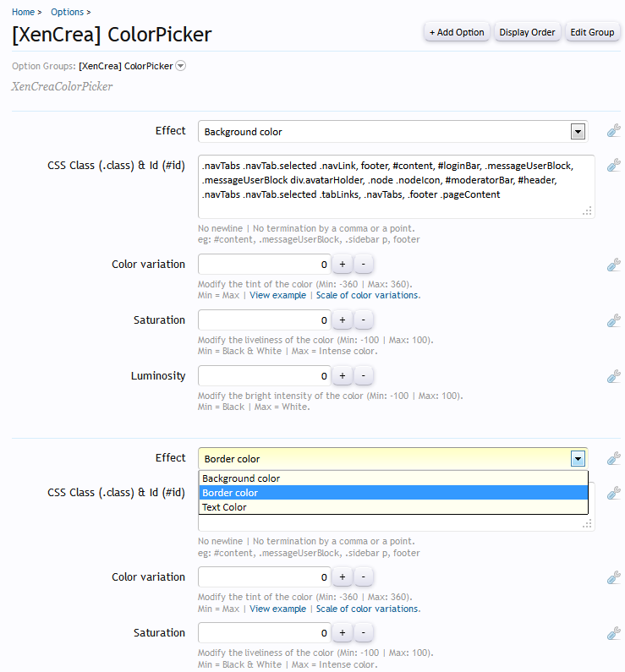Choose Background color in open dropdown list
The image size is (625, 672).
pos(393,478)
